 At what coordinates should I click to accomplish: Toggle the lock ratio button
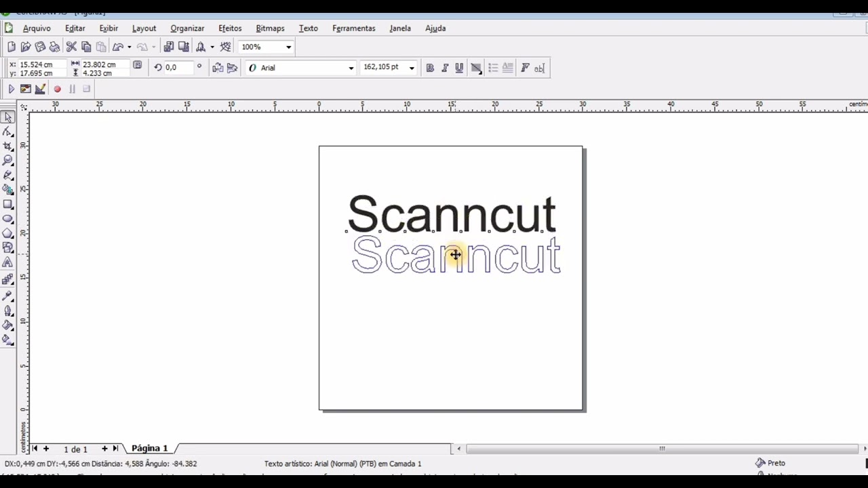138,65
